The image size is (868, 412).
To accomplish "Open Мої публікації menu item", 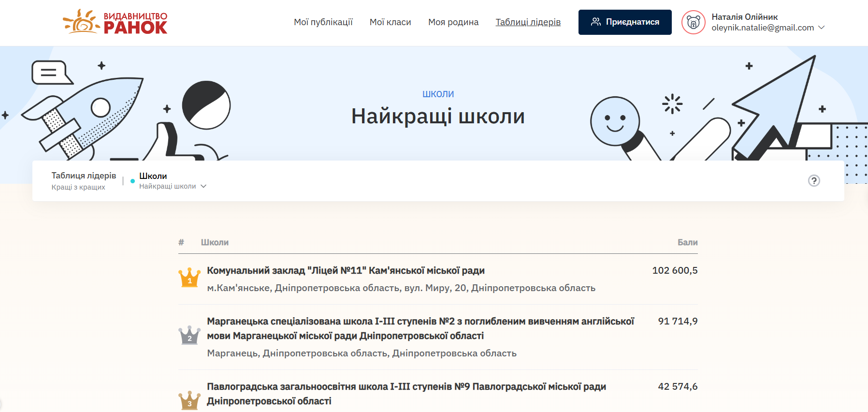I will 323,22.
